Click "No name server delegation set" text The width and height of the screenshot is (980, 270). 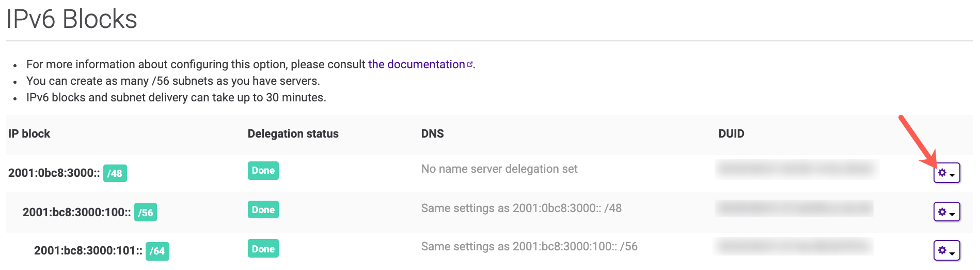pyautogui.click(x=499, y=169)
